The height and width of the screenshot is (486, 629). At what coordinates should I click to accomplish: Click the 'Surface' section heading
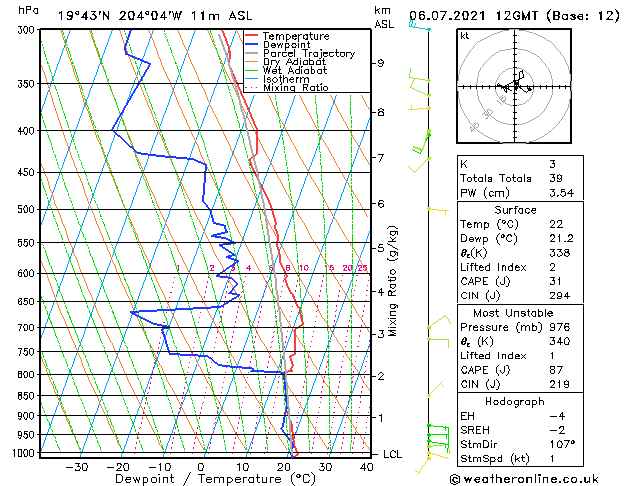(515, 210)
